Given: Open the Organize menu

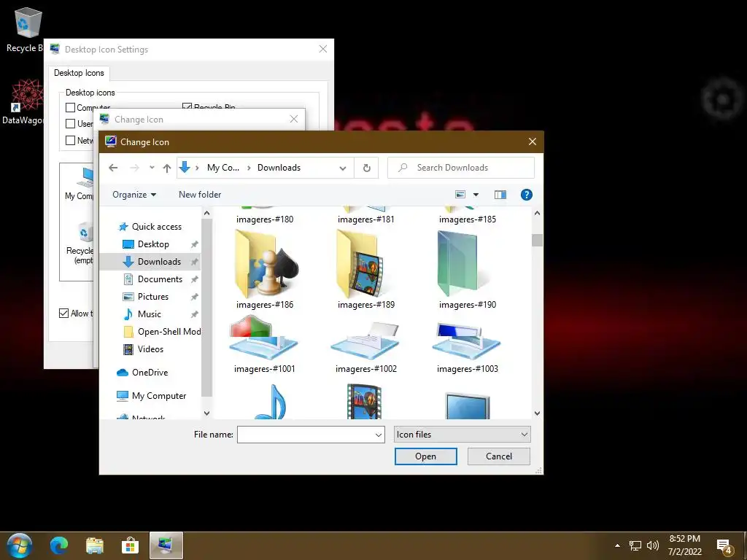Looking at the screenshot, I should (x=134, y=194).
